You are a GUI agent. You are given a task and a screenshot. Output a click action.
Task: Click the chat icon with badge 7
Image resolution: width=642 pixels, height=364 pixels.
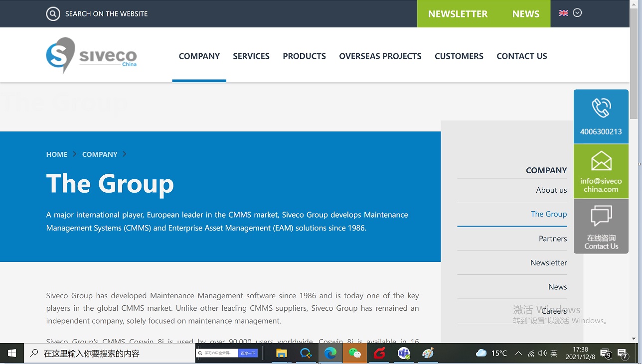point(623,354)
